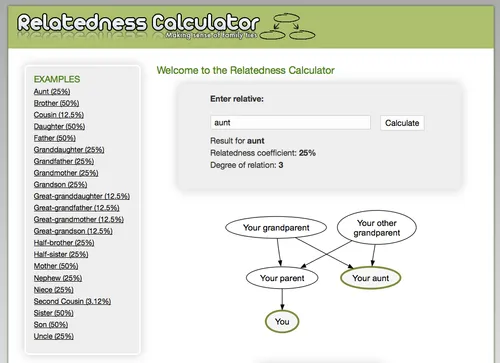Click the Relatedness coefficient: 25% result text
The width and height of the screenshot is (500, 363).
[x=263, y=153]
